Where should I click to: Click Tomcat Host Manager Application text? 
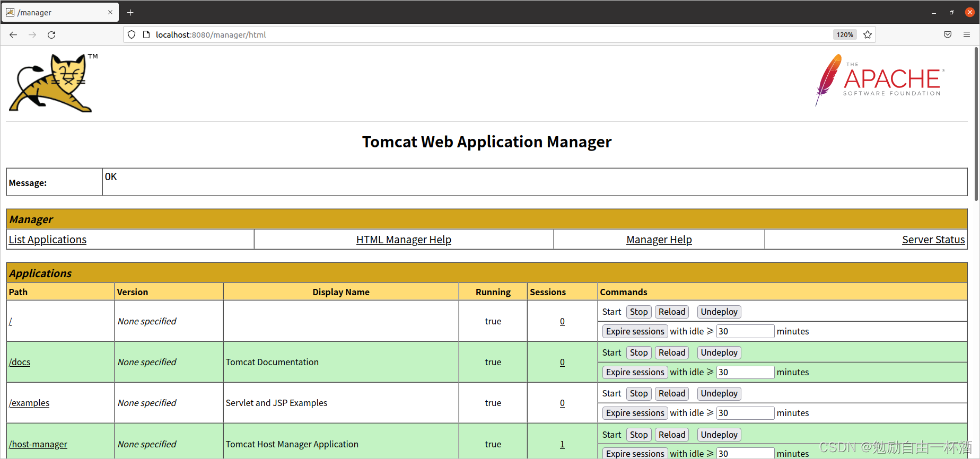click(x=292, y=444)
